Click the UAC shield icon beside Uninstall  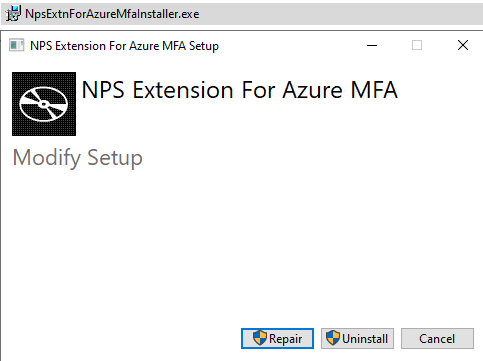pos(333,338)
